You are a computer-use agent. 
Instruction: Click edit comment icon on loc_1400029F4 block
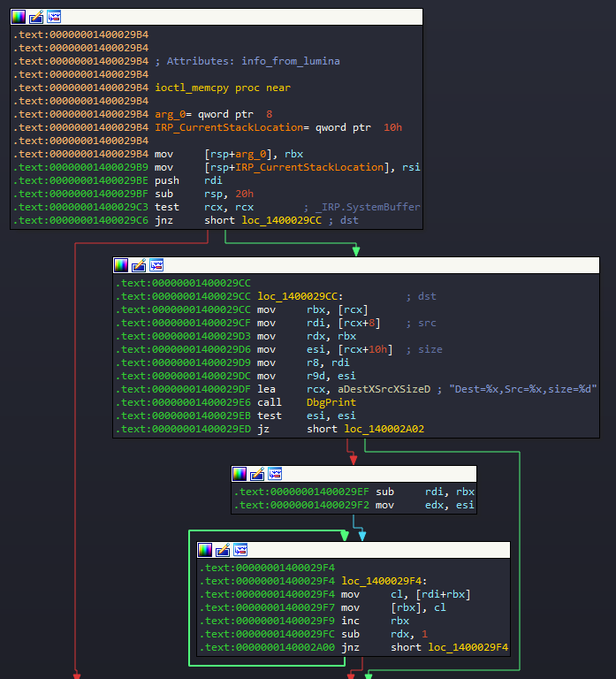pyautogui.click(x=223, y=550)
